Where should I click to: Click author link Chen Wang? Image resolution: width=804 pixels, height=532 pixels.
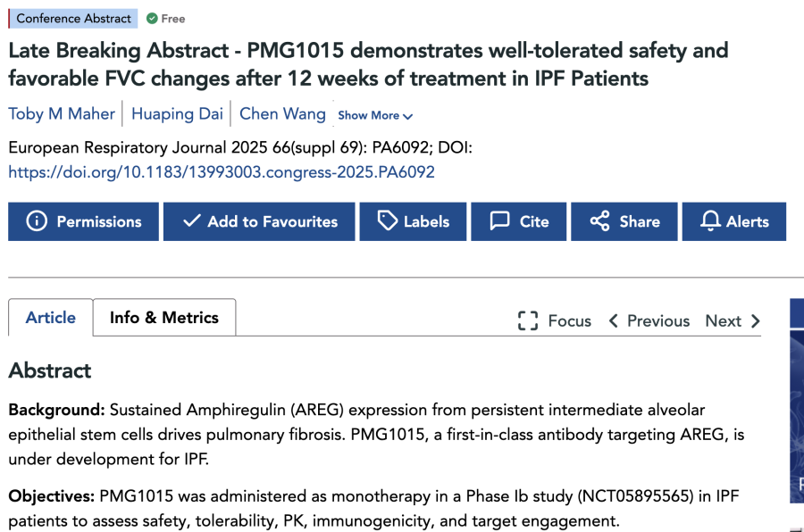point(282,114)
